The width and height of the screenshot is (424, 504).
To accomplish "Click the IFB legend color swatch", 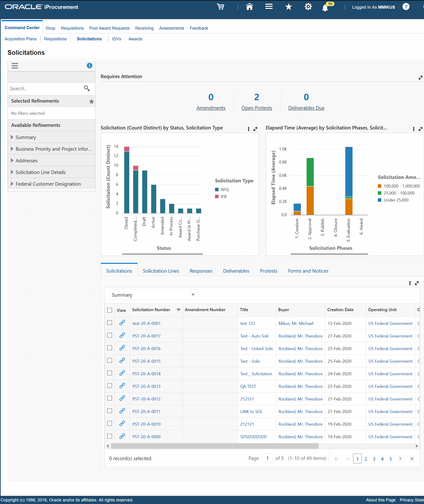I will (217, 196).
